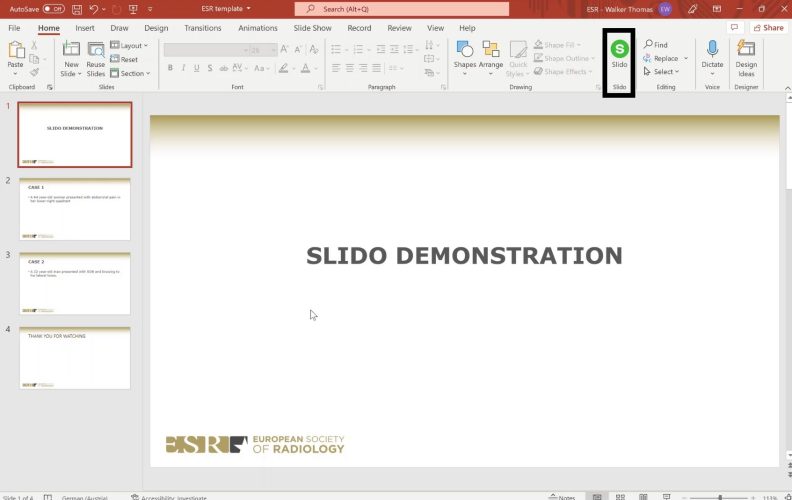Open the Replace dropdown arrow
Viewport: 792px width, 500px height.
pyautogui.click(x=686, y=58)
